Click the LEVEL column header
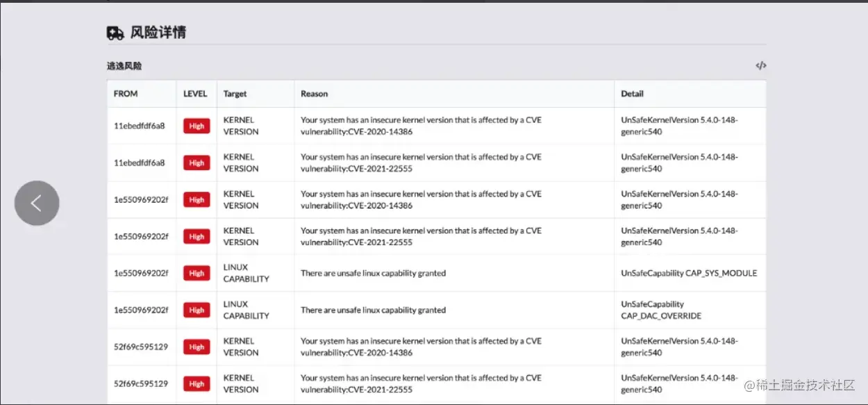Viewport: 868px width, 405px height. click(x=195, y=94)
